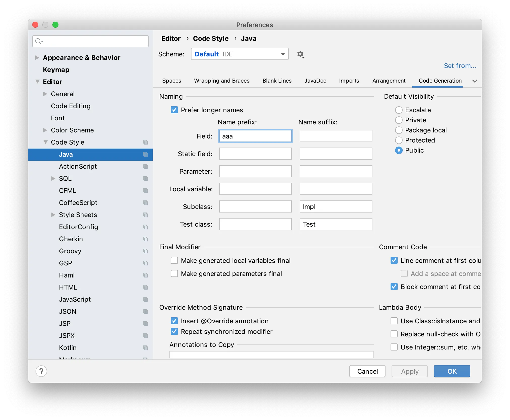
Task: Open the Imports tab
Action: click(349, 81)
